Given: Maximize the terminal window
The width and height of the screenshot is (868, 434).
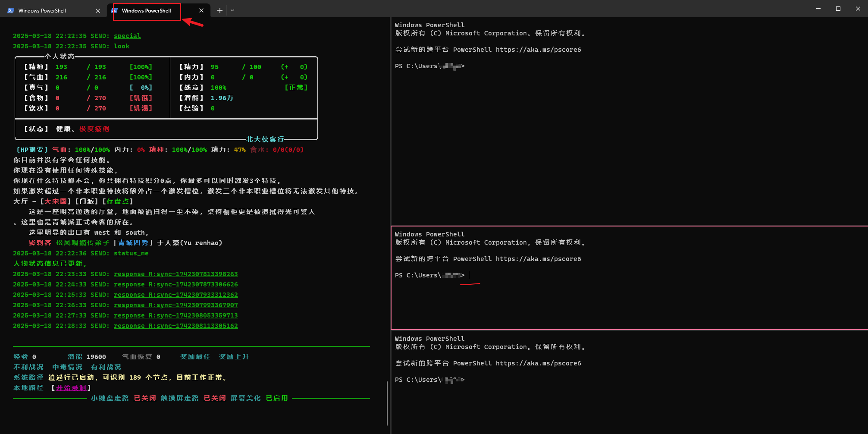Looking at the screenshot, I should [838, 9].
